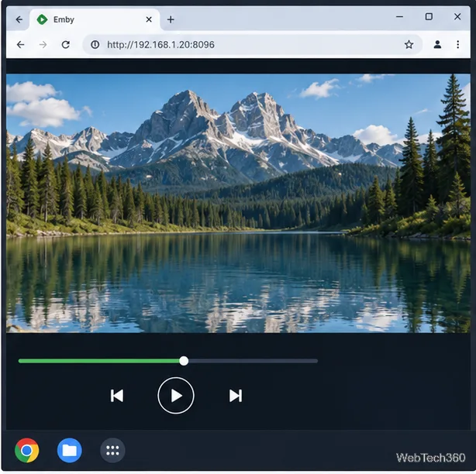View site information icon in address bar
476x474 pixels.
[95, 45]
